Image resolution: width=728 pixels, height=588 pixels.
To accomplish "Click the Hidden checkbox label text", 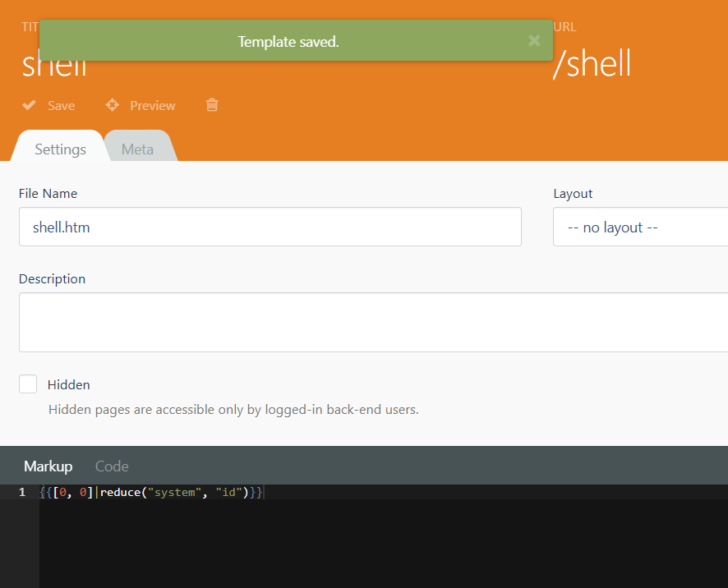I will point(69,384).
